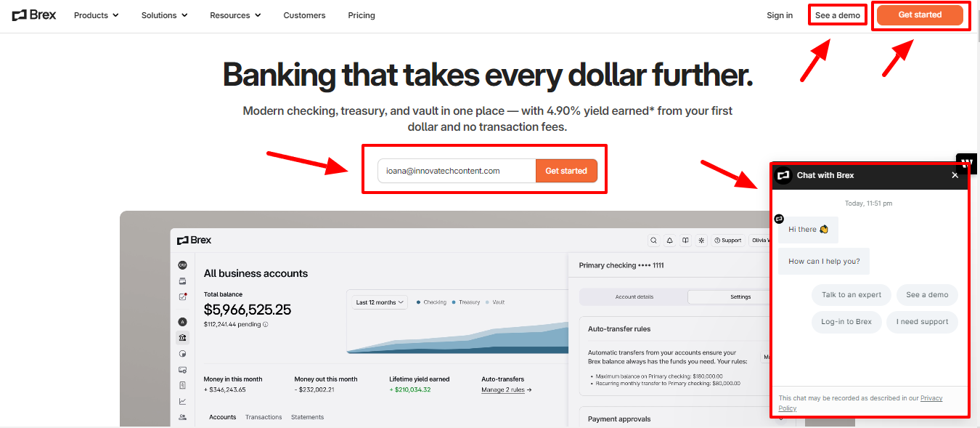This screenshot has height=428, width=980.
Task: Click the bank accounts icon in sidebar
Action: click(183, 338)
